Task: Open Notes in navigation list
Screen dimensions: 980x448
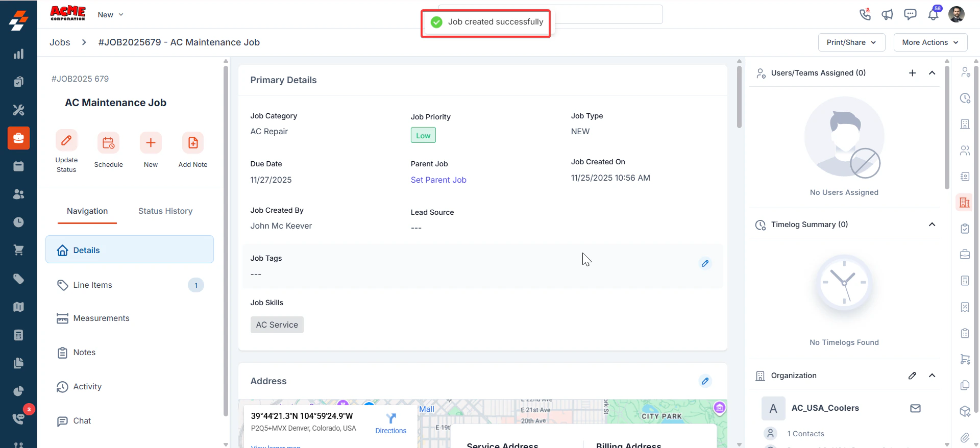Action: (x=130, y=353)
